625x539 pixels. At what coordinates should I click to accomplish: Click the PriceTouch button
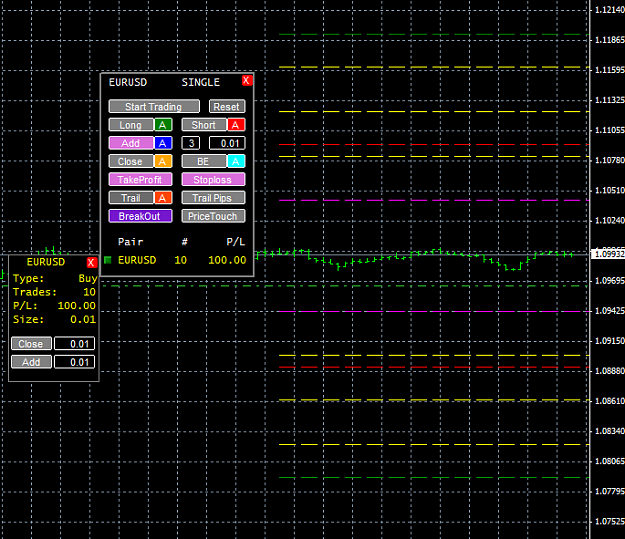coord(213,216)
